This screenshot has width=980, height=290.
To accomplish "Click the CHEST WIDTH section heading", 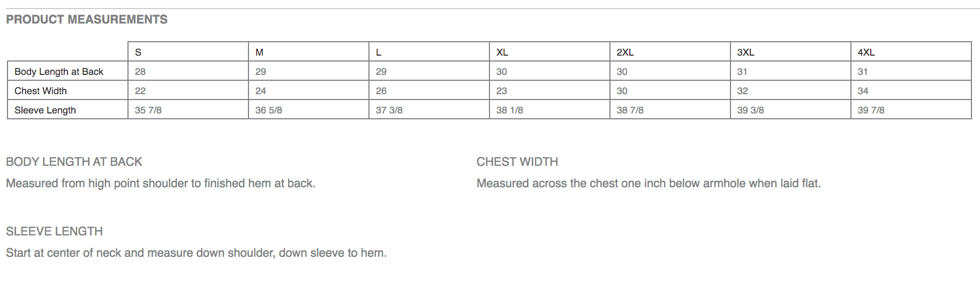I will pyautogui.click(x=517, y=162).
